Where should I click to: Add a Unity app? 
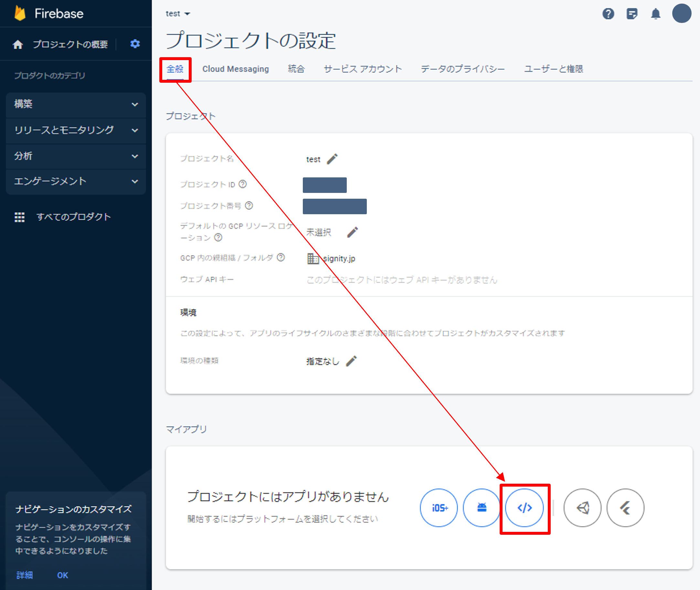(x=582, y=508)
